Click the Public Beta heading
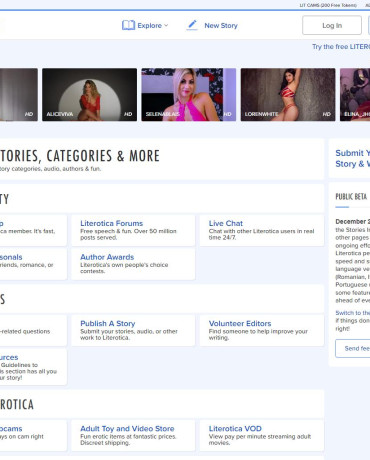 pos(351,196)
